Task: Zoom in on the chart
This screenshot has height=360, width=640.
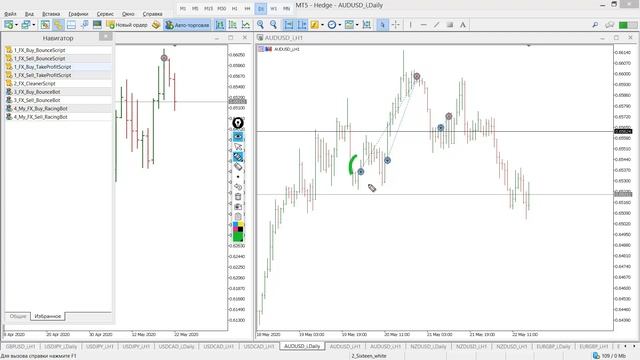Action: coord(260,25)
